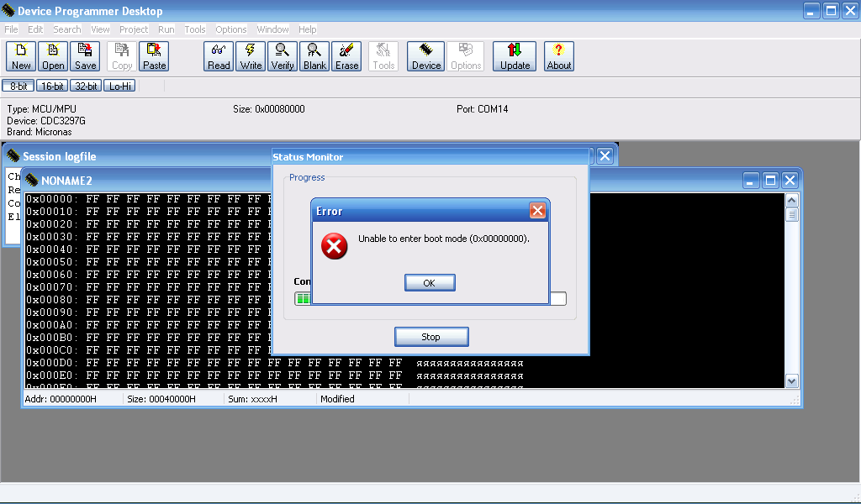
Task: Open the View menu
Action: tap(100, 29)
